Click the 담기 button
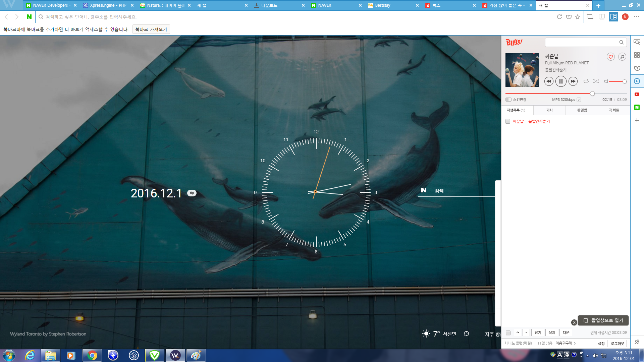This screenshot has height=362, width=644. click(538, 333)
